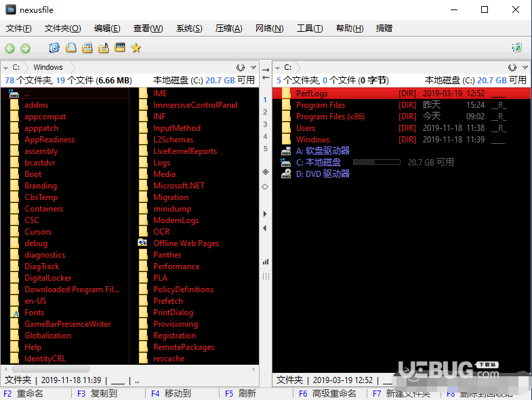Open the 编辑(E) menu
This screenshot has height=400, width=532.
[107, 28]
